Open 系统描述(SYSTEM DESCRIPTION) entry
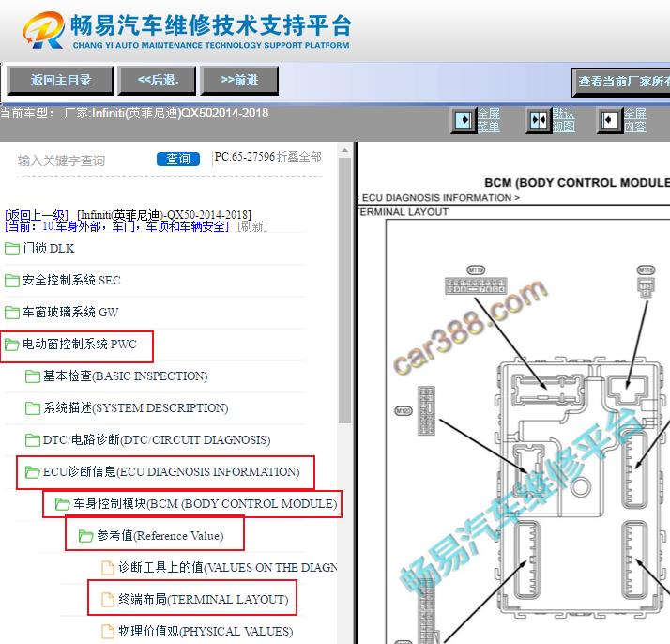670x644 pixels. click(x=136, y=408)
